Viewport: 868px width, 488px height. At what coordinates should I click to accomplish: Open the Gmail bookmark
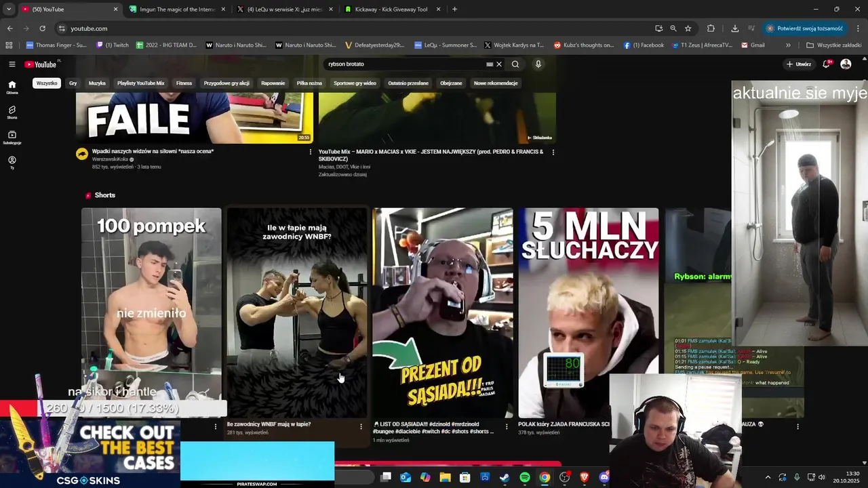click(753, 45)
